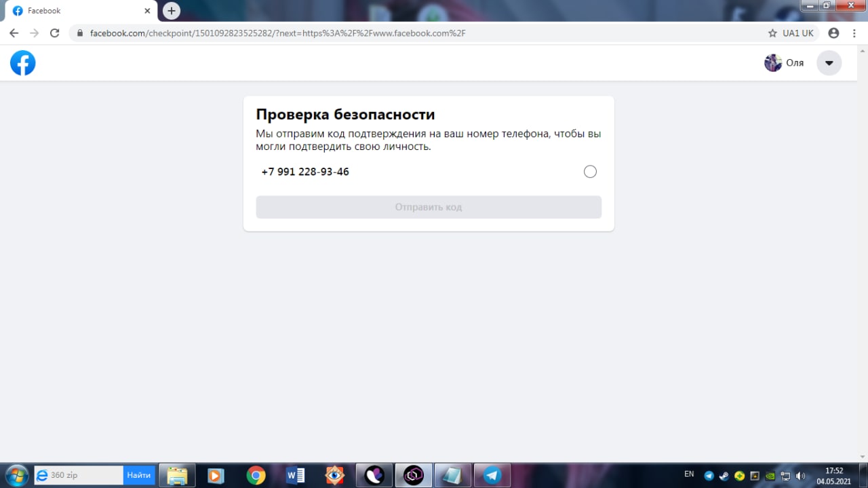
Task: Select the +7 991 228-93-46 phone radio button
Action: (590, 172)
